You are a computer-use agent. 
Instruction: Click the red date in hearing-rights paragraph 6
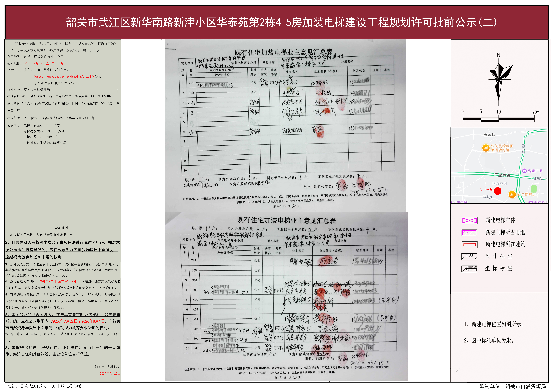pyautogui.click(x=78, y=321)
